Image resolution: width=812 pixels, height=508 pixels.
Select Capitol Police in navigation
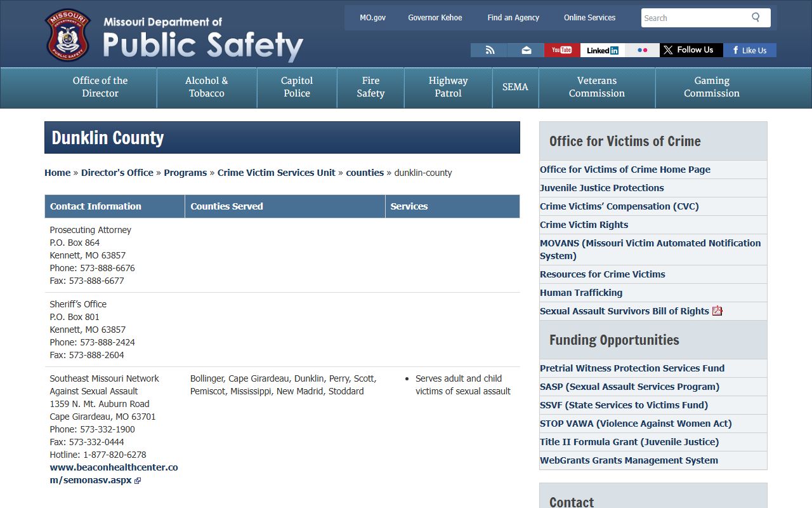297,87
